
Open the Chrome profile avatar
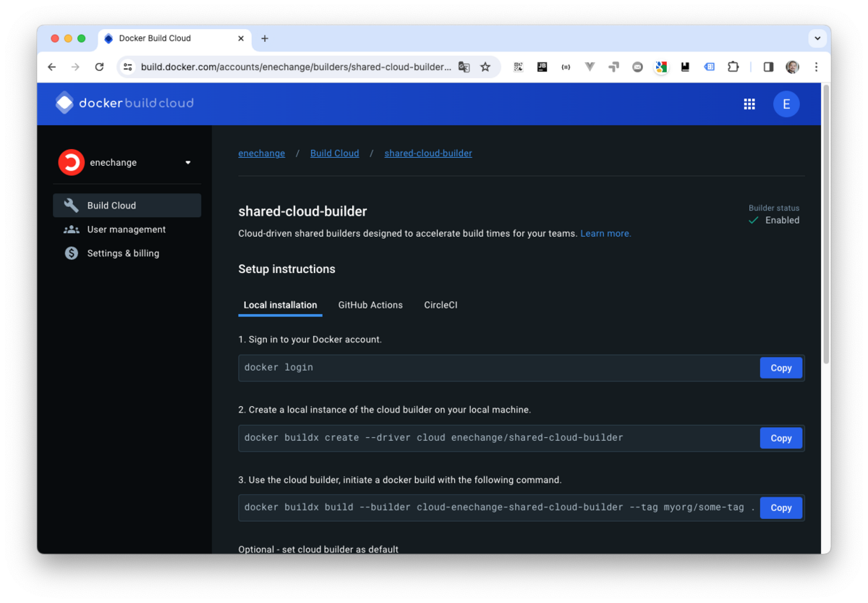pyautogui.click(x=792, y=67)
